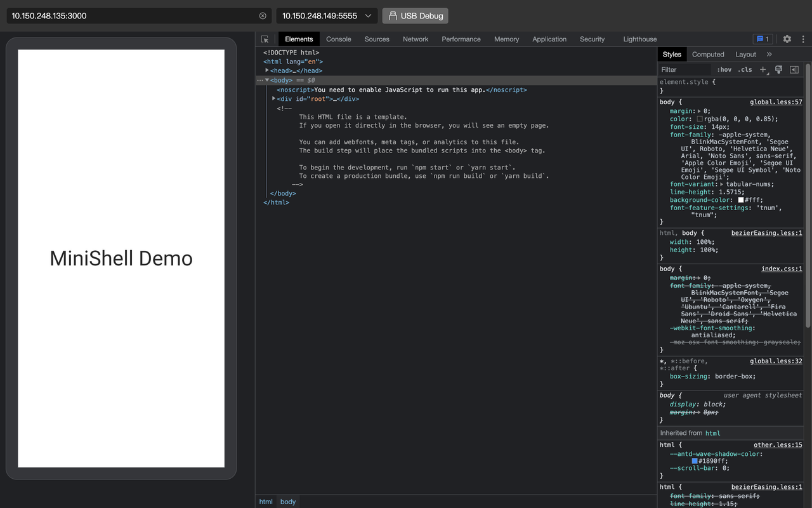Expand the font-variant property triangle
The height and width of the screenshot is (508, 812).
721,184
